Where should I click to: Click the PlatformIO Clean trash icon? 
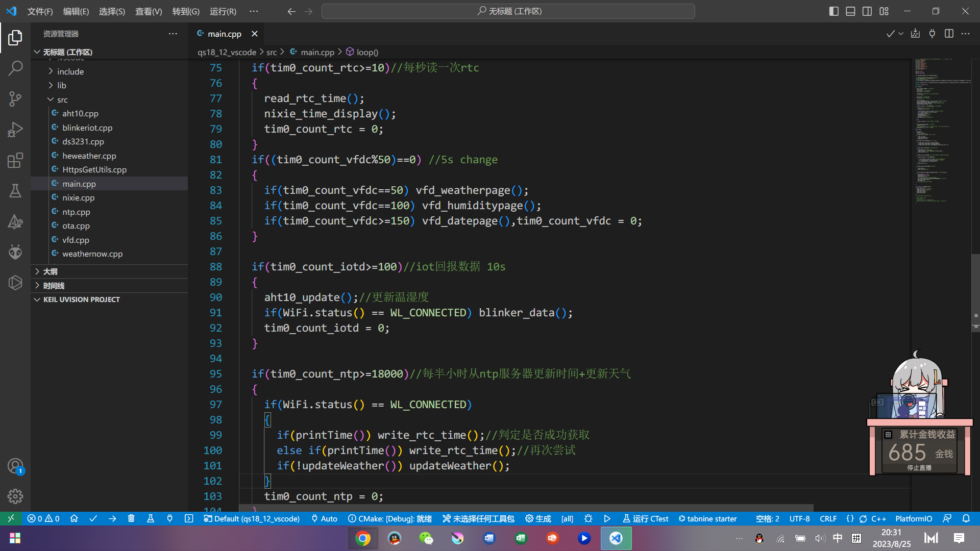131,518
